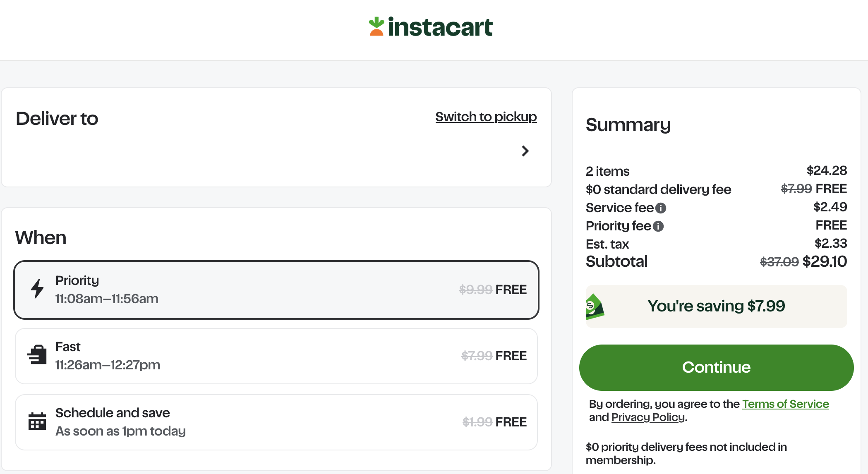
Task: Open the Priority fee info icon
Action: 658,226
